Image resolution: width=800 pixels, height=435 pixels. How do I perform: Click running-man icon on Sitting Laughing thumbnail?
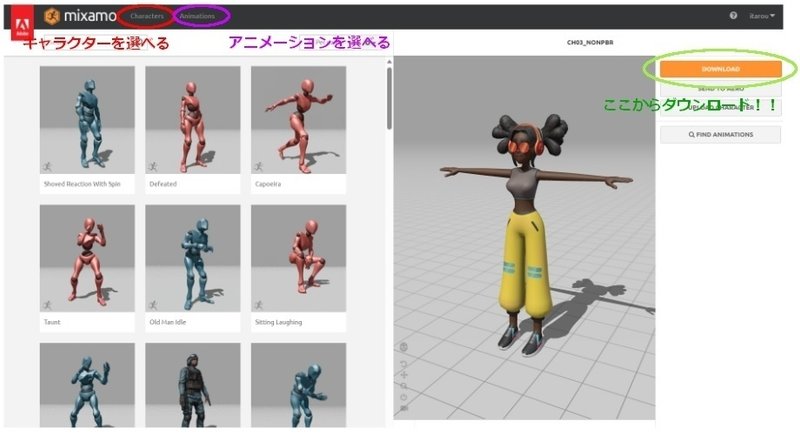(259, 305)
